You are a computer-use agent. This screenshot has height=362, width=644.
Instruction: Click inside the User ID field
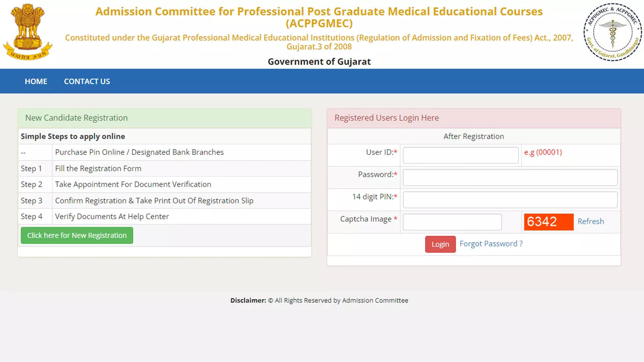point(460,155)
